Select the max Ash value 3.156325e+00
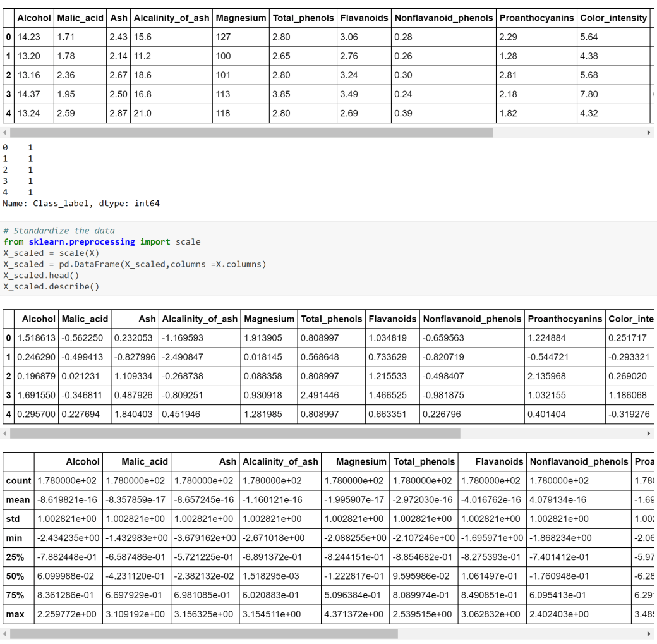Viewport: 657px width, 644px height. pos(205,614)
